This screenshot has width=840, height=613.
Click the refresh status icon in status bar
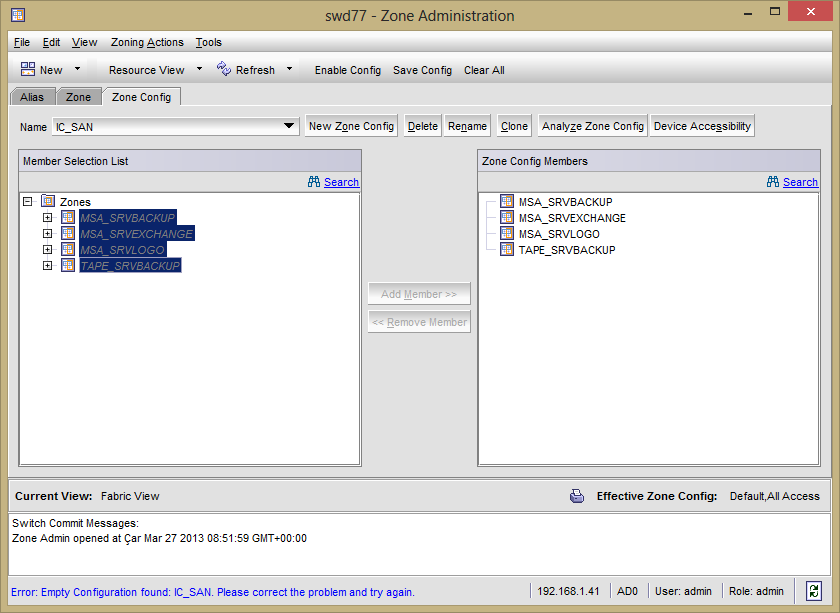click(x=814, y=591)
